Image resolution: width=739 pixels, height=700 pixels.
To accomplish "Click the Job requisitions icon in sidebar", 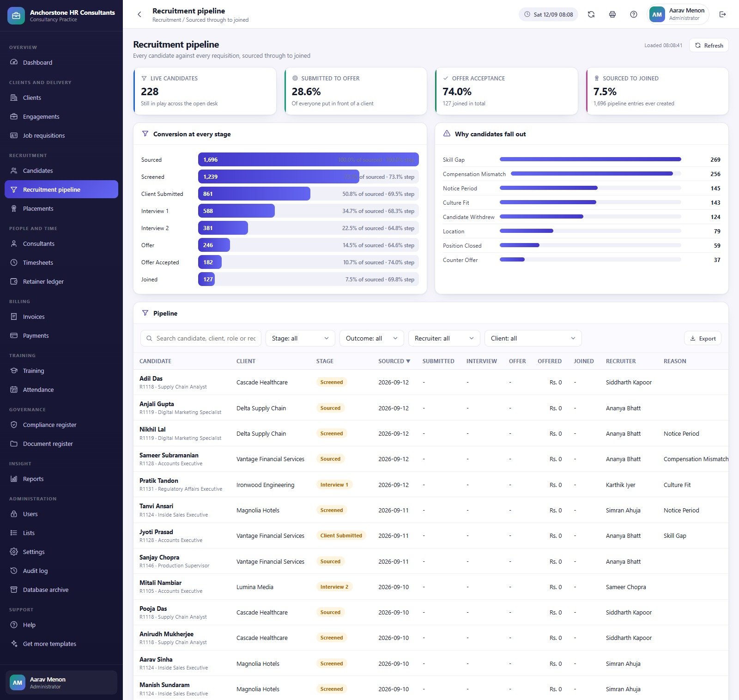I will point(14,135).
